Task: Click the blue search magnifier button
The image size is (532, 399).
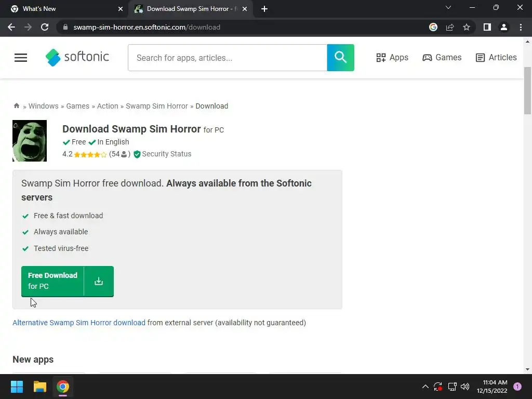Action: pyautogui.click(x=340, y=58)
